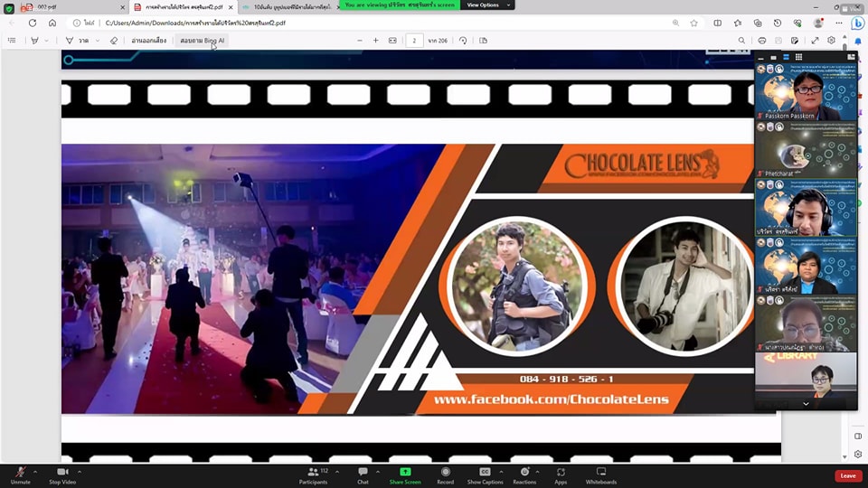Click browser zoom magnifier in address bar
The image size is (868, 488).
[x=676, y=23]
